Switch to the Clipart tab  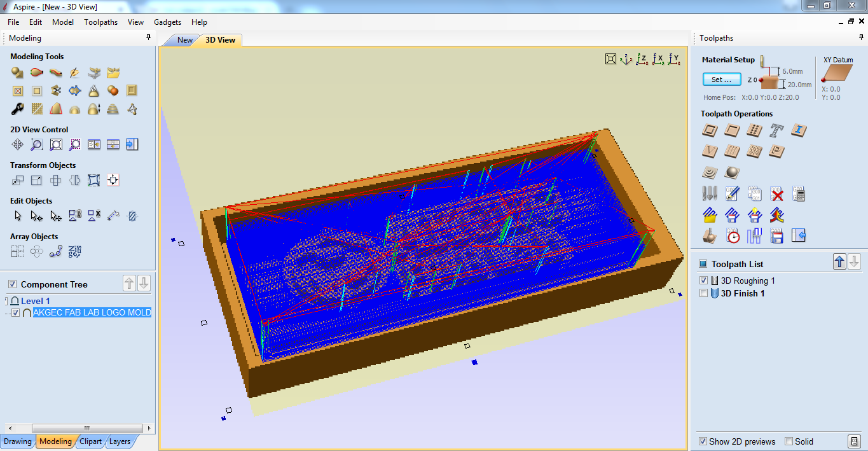(90, 441)
